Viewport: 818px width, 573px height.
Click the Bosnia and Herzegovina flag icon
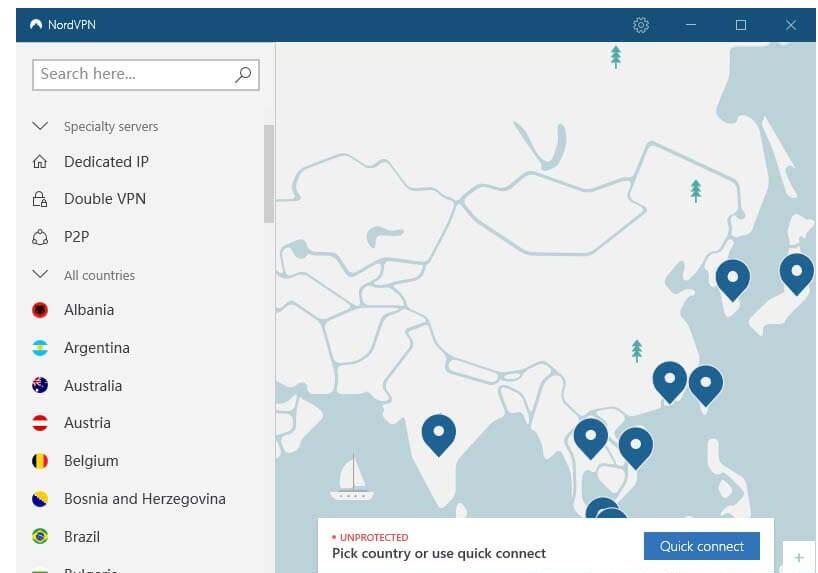(x=40, y=499)
